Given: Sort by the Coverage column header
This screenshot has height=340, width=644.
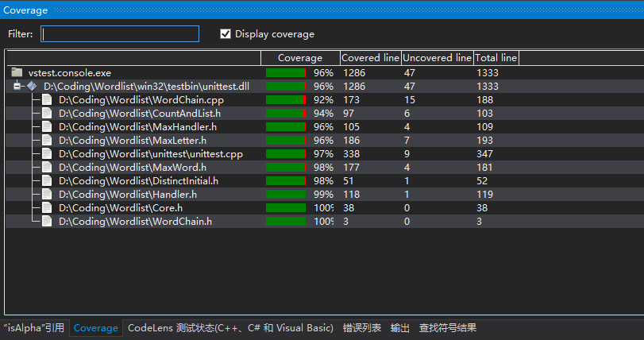Looking at the screenshot, I should point(300,58).
